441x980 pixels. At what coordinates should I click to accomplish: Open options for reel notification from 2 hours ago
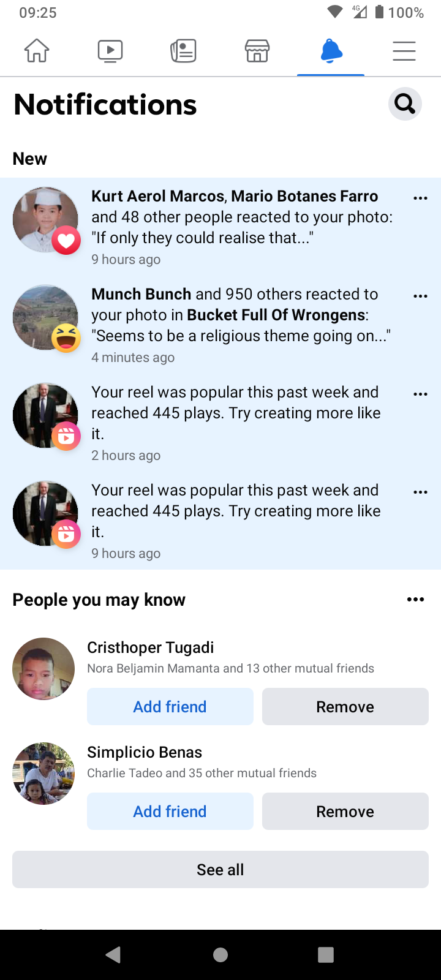point(420,394)
